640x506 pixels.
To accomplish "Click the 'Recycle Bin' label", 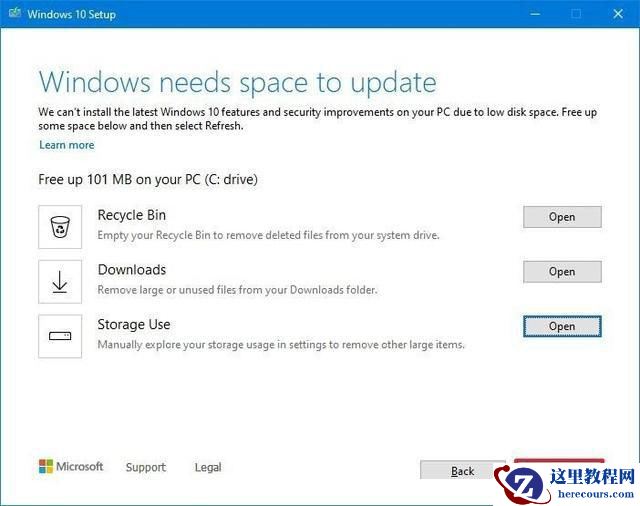I will pyautogui.click(x=132, y=215).
